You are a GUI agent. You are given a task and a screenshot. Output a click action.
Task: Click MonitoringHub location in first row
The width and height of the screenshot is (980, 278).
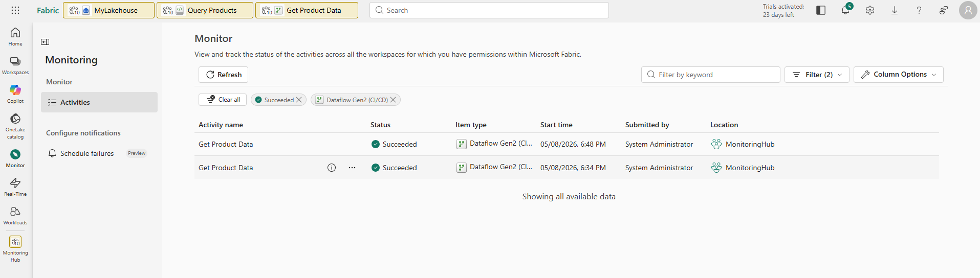pyautogui.click(x=750, y=144)
